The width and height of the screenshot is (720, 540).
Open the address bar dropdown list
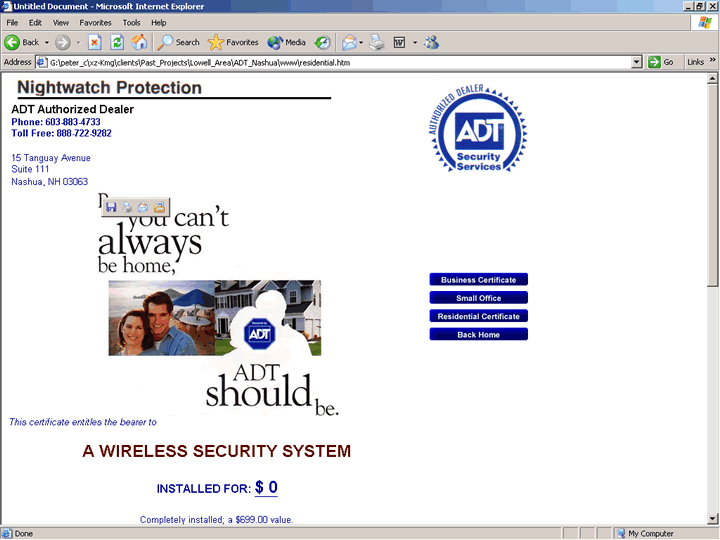(636, 62)
